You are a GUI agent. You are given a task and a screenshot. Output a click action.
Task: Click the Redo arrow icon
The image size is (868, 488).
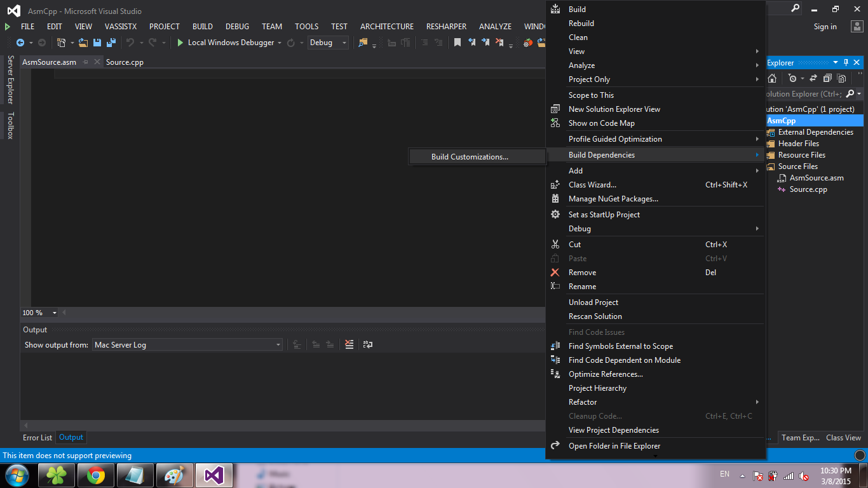coord(153,43)
